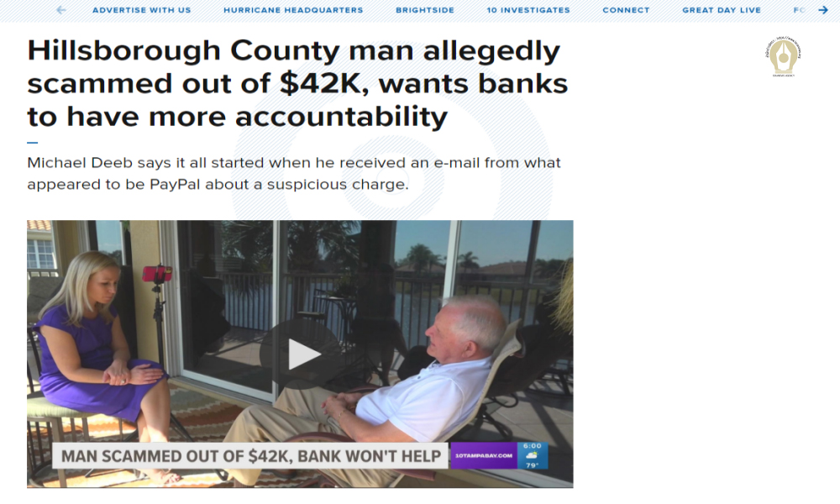Click the left arrow in the navigation bar
Image resolution: width=840 pixels, height=504 pixels.
click(x=61, y=10)
